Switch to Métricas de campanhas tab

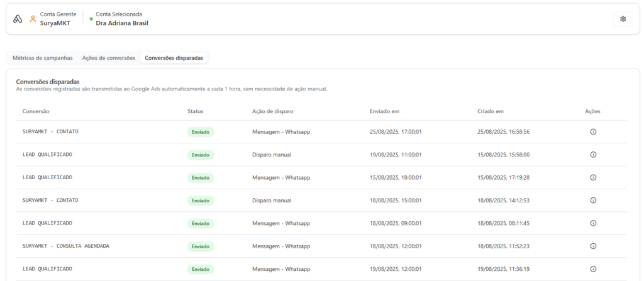click(42, 58)
